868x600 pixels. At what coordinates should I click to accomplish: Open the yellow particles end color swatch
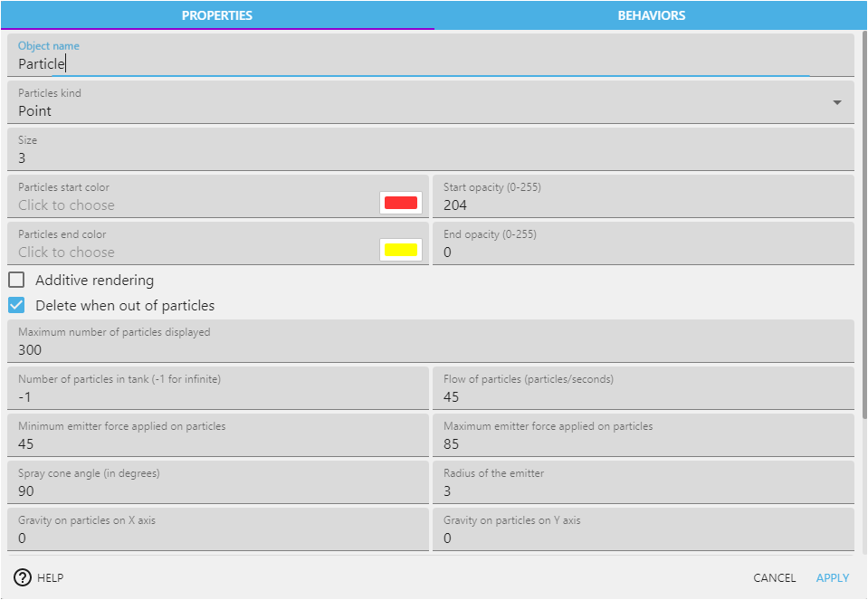coord(401,250)
